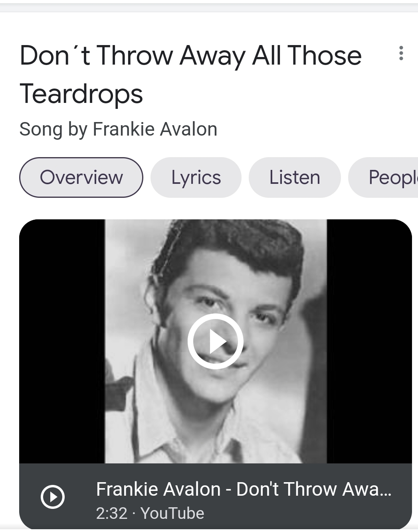Click the gray divider strip above the song card
This screenshot has height=532, width=418.
coord(209,8)
